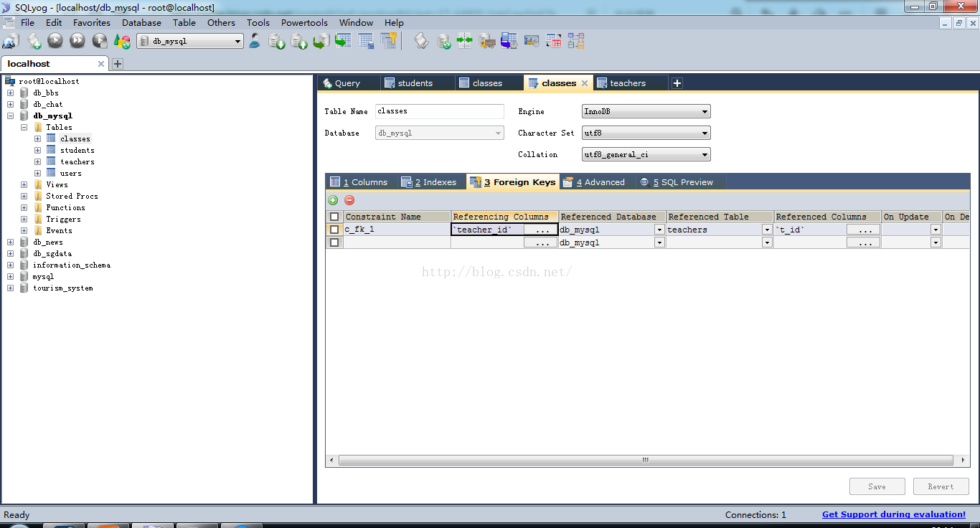Open c_fk_1 Referenced Database dropdown arrow

pos(659,230)
